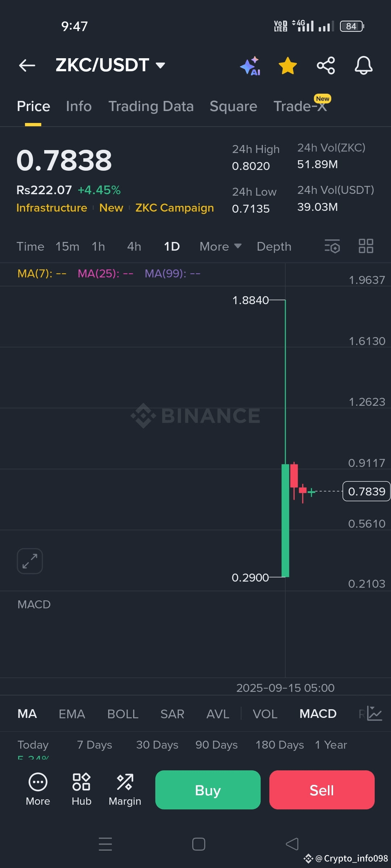Go back with the arrow icon

pyautogui.click(x=27, y=65)
